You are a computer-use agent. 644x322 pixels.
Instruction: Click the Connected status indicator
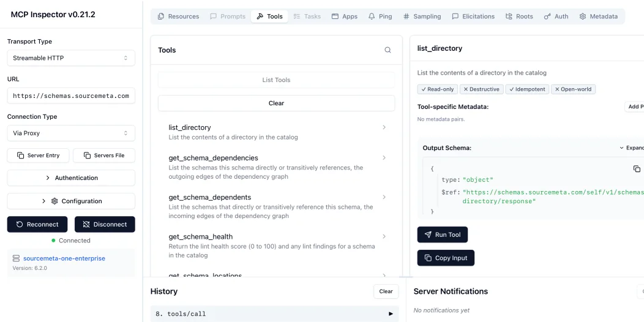tap(70, 241)
